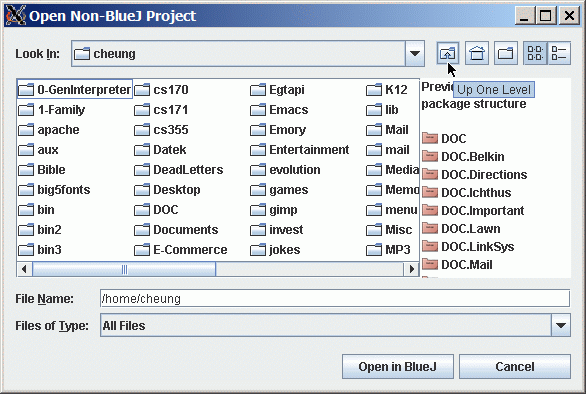586x394 pixels.
Task: Click the scroll right arrow in file list
Action: click(412, 269)
